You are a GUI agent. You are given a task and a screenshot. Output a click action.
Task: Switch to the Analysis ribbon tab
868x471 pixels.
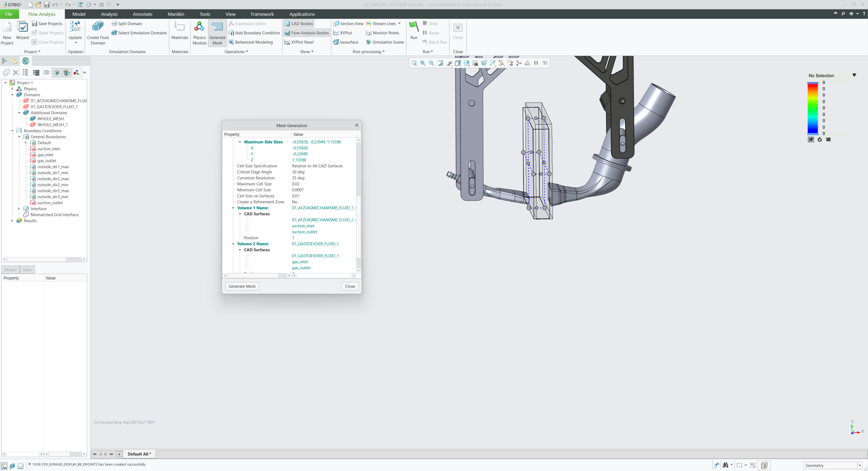coord(109,14)
